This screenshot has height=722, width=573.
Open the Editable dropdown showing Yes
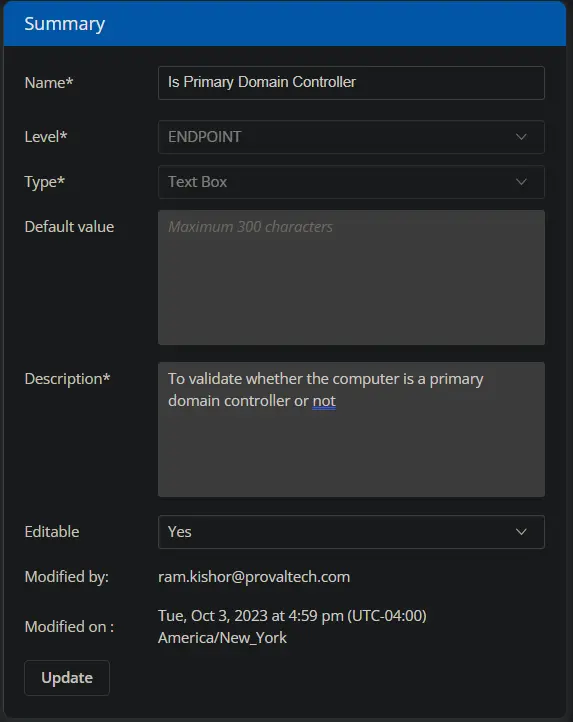coord(351,532)
